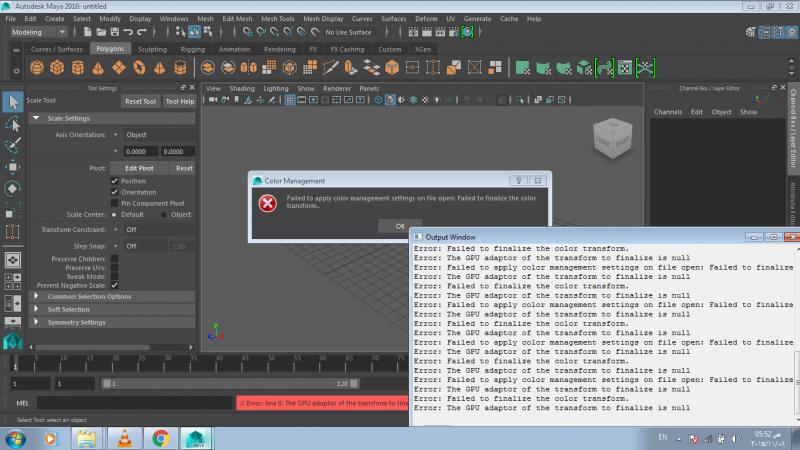The height and width of the screenshot is (450, 800).
Task: Open VLC media player from taskbar
Action: pyautogui.click(x=124, y=438)
